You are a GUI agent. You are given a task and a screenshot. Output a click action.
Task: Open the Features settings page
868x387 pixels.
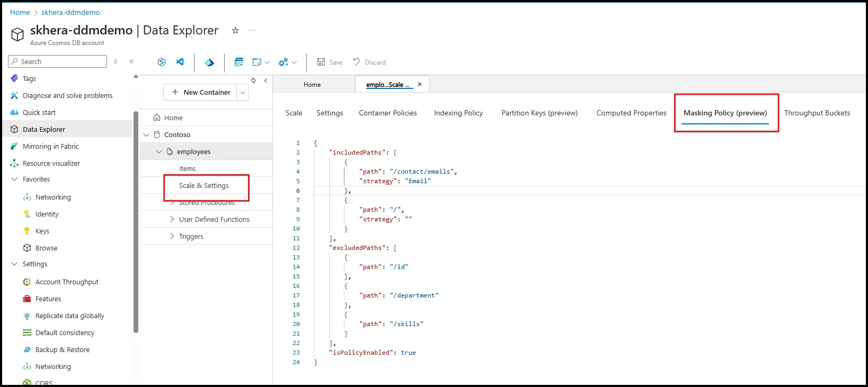tap(48, 299)
